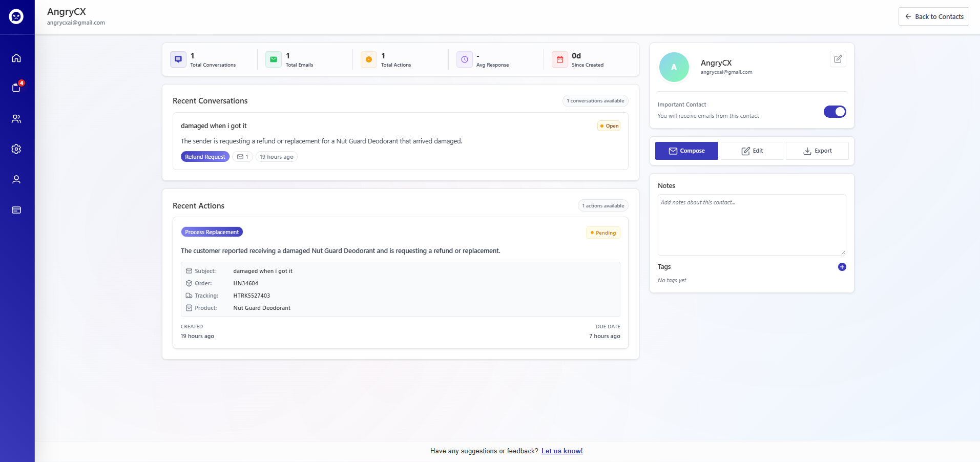Click the Pending status badge on the action
Screen dimensions: 980x462
coord(603,233)
